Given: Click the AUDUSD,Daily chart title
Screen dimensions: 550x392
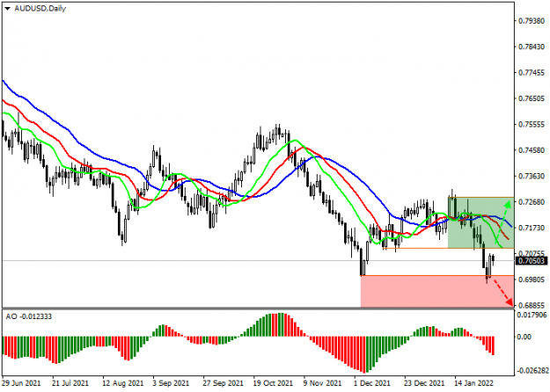Looking at the screenshot, I should click(x=40, y=9).
